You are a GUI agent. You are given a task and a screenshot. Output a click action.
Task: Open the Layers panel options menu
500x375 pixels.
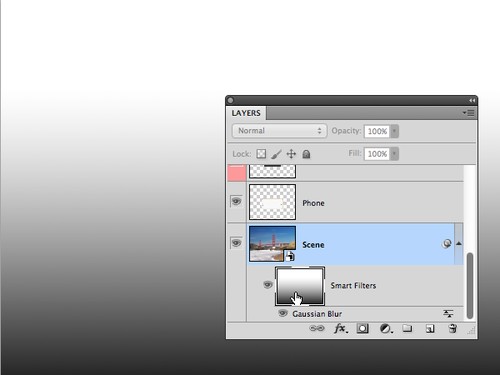(469, 113)
